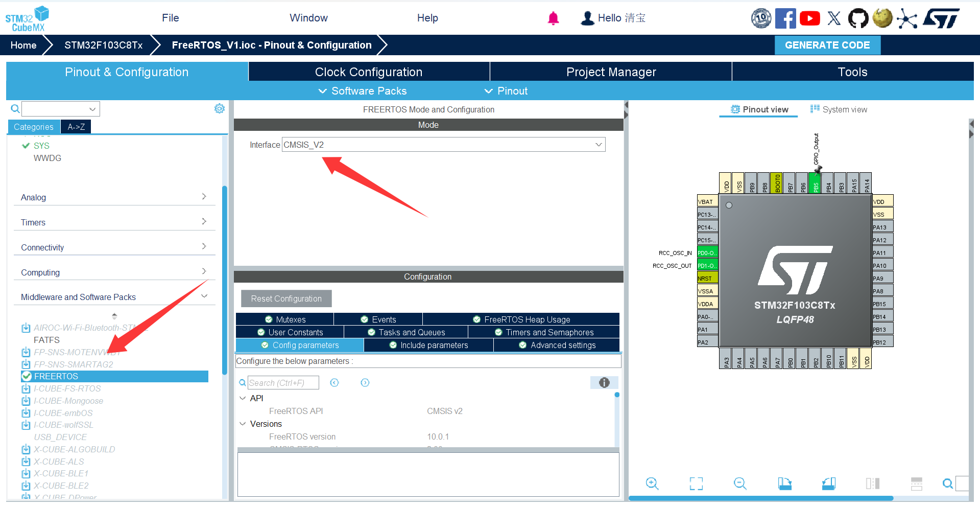Open the Window menu
980x506 pixels.
[308, 18]
